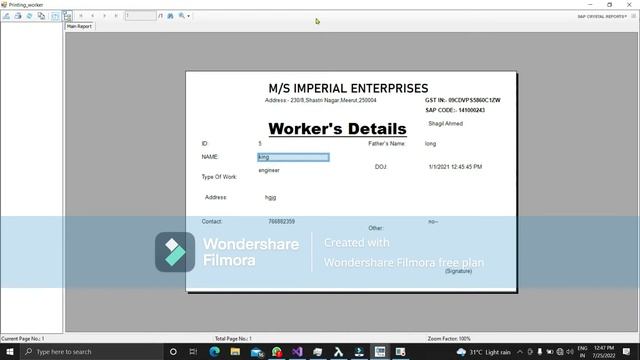This screenshot has width=640, height=360.
Task: Switch to Visual Studio on taskbar
Action: pyautogui.click(x=298, y=352)
